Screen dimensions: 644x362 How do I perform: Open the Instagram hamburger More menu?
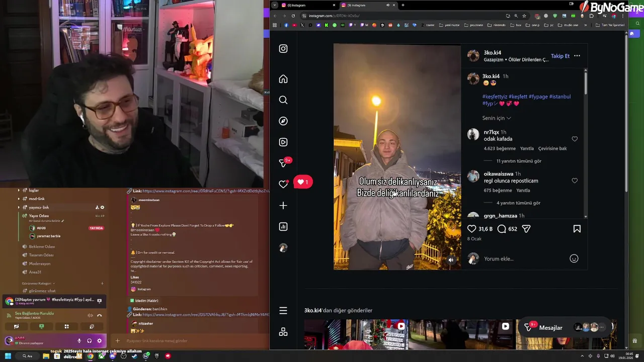(283, 311)
